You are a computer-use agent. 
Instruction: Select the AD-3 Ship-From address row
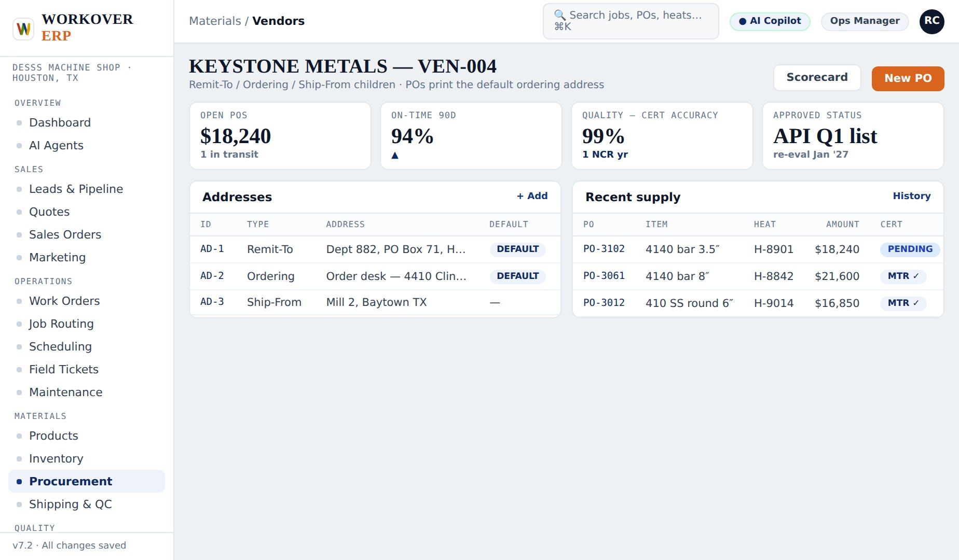pos(375,302)
